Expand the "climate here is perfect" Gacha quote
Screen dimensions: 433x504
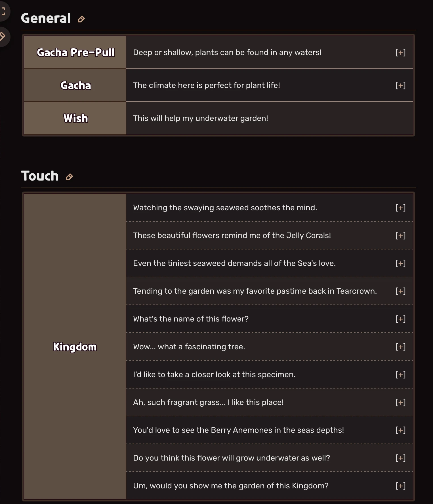(x=400, y=85)
